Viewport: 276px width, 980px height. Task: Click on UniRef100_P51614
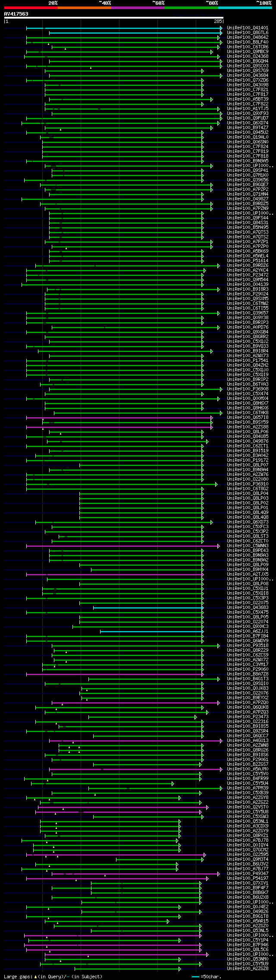click(248, 261)
